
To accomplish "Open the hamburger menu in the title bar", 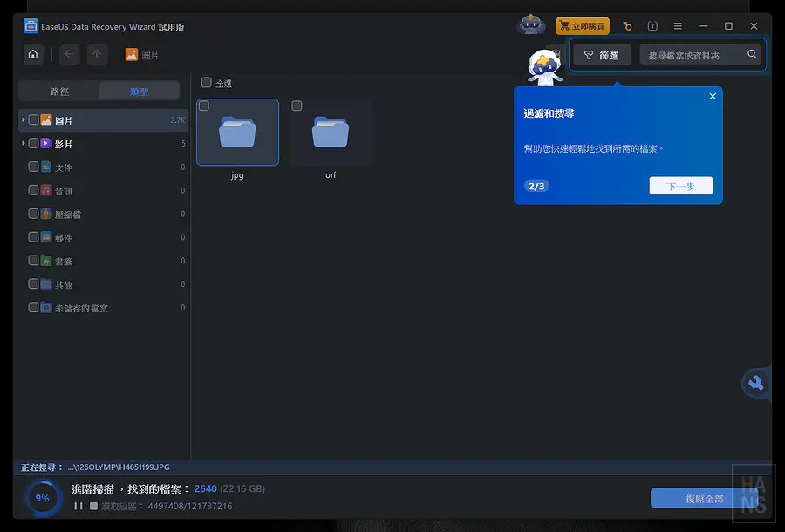I will tap(678, 26).
